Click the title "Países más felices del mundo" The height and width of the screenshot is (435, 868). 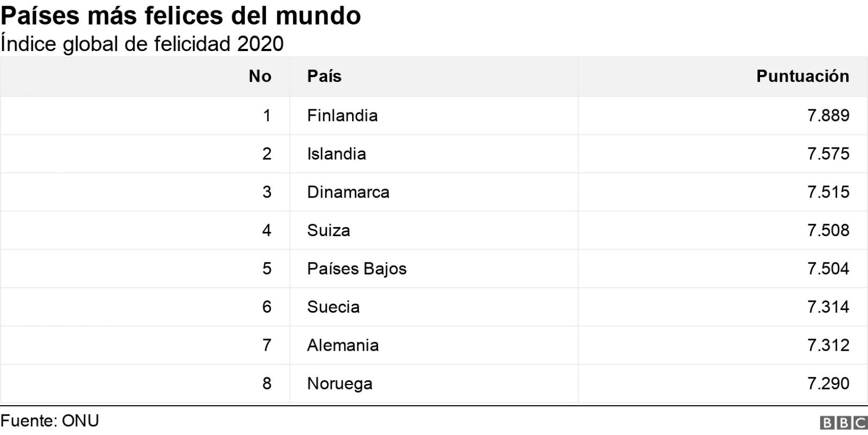click(x=181, y=16)
